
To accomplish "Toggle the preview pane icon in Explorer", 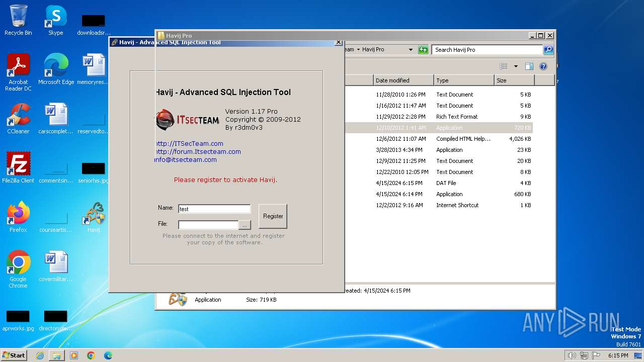I will 529,66.
